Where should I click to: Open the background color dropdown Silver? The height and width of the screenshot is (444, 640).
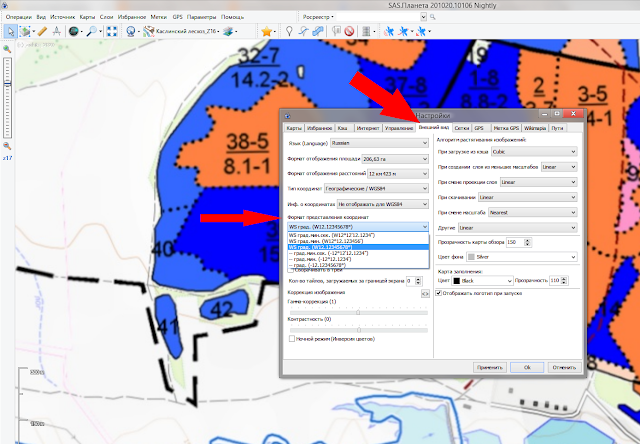(x=522, y=257)
